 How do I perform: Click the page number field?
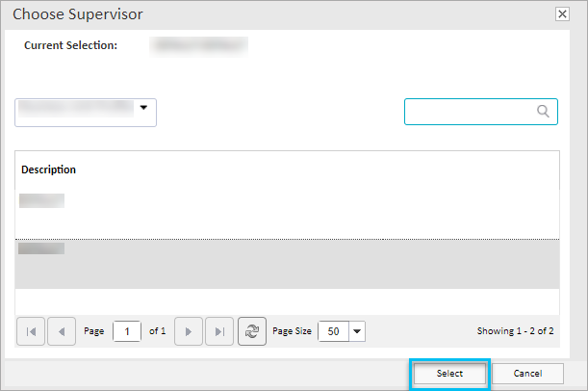point(127,331)
